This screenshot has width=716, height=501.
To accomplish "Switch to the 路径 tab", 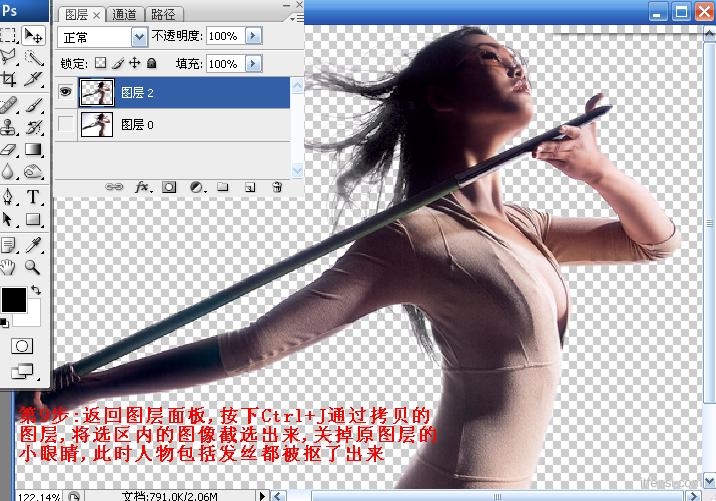I will pos(163,15).
